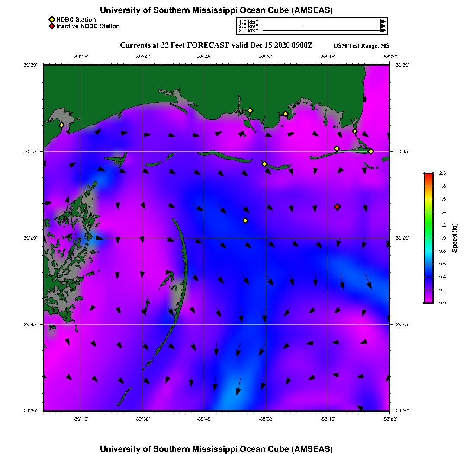The height and width of the screenshot is (454, 476).
Task: Click the red top of the speed color bar
Action: point(428,175)
